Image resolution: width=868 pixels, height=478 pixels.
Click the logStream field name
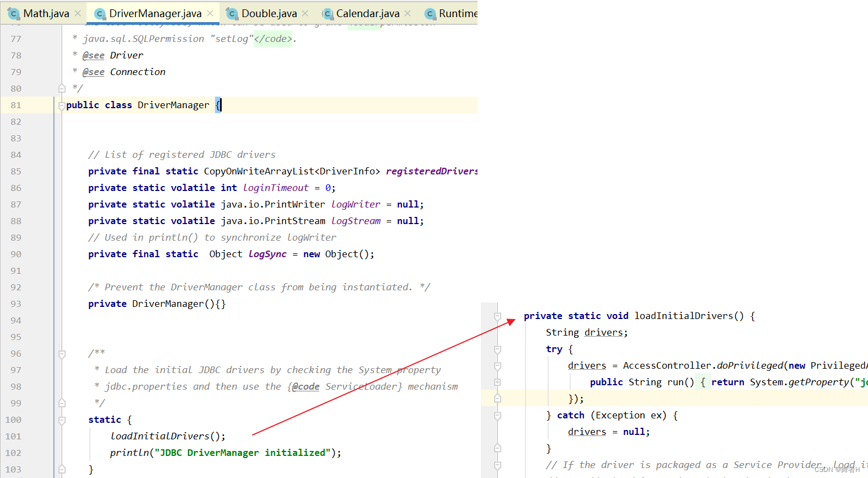pos(356,221)
